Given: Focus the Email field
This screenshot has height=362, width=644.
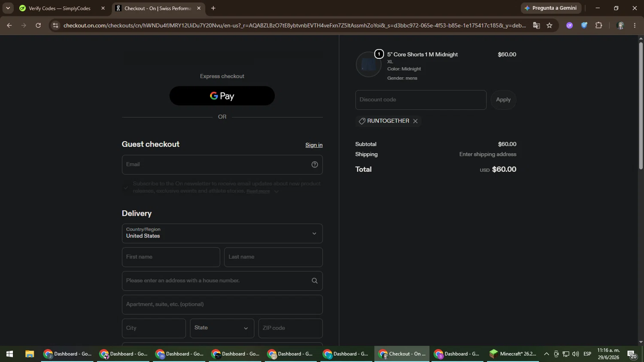Looking at the screenshot, I should pyautogui.click(x=222, y=165).
